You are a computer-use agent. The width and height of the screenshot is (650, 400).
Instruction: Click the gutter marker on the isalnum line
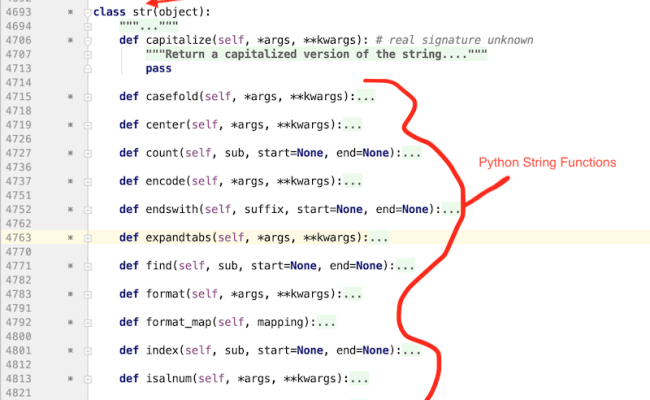(70, 378)
